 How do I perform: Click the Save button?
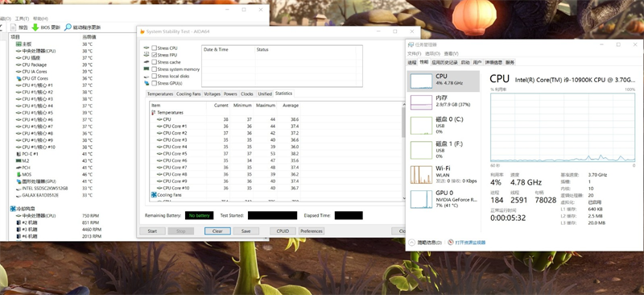pos(246,231)
